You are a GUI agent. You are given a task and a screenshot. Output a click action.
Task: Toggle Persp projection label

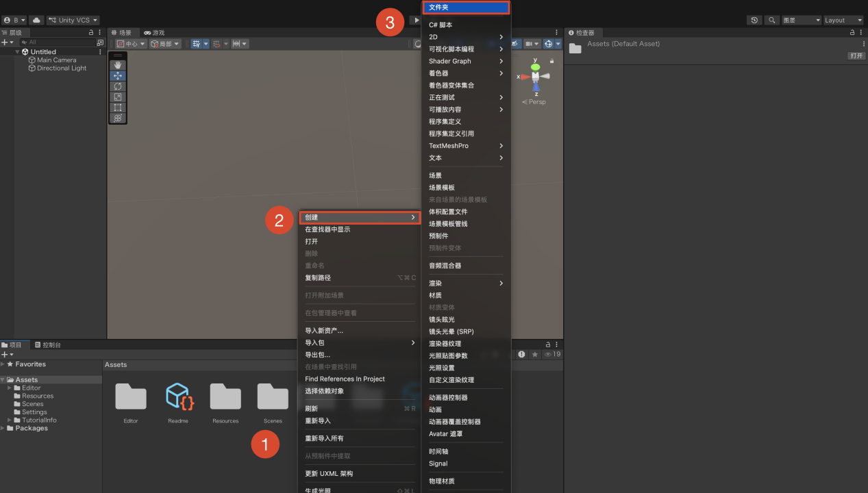pyautogui.click(x=535, y=101)
